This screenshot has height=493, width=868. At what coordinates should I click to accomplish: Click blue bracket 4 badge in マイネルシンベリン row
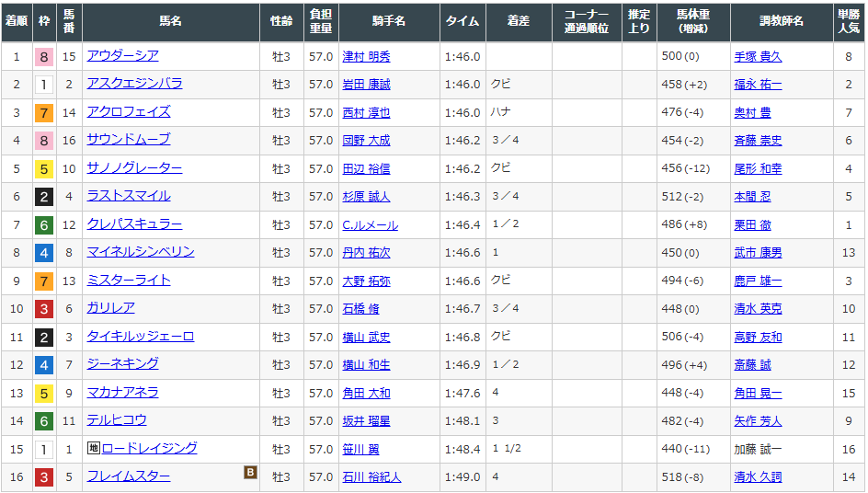coord(43,253)
